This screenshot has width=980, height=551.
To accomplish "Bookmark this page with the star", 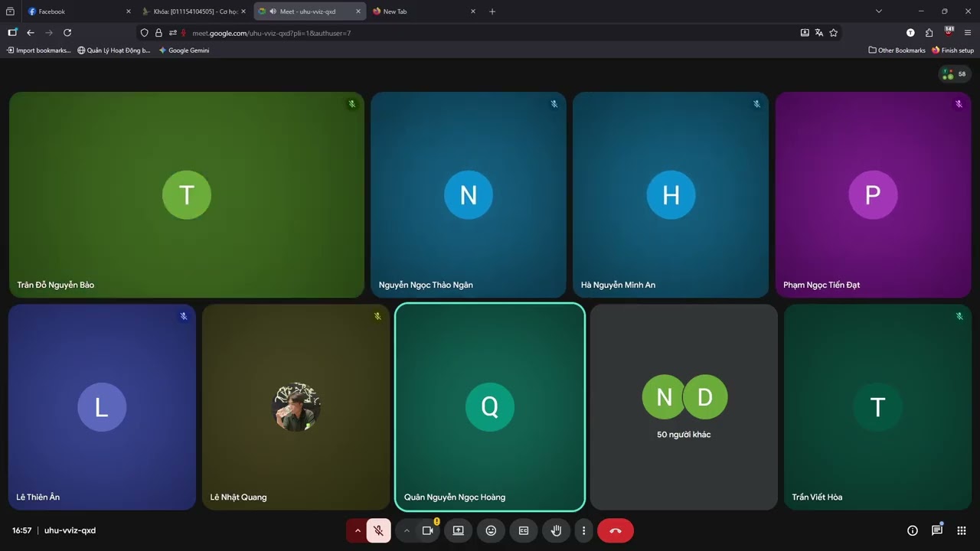I will (x=834, y=33).
